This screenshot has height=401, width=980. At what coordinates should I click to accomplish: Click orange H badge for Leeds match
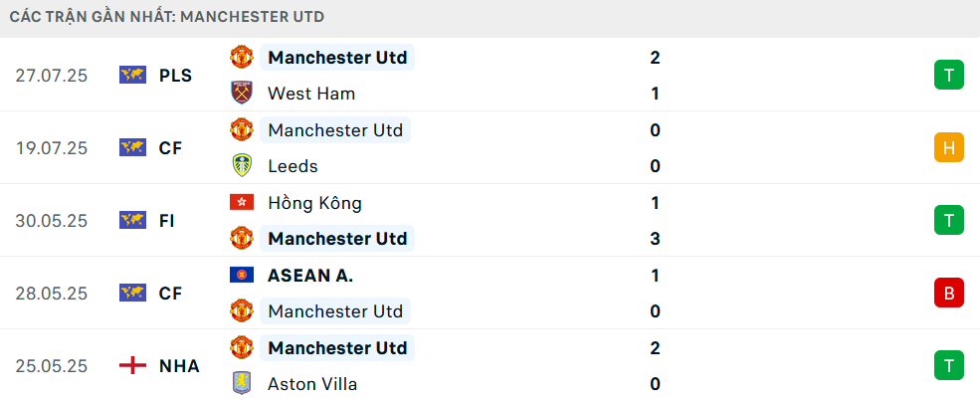(949, 148)
